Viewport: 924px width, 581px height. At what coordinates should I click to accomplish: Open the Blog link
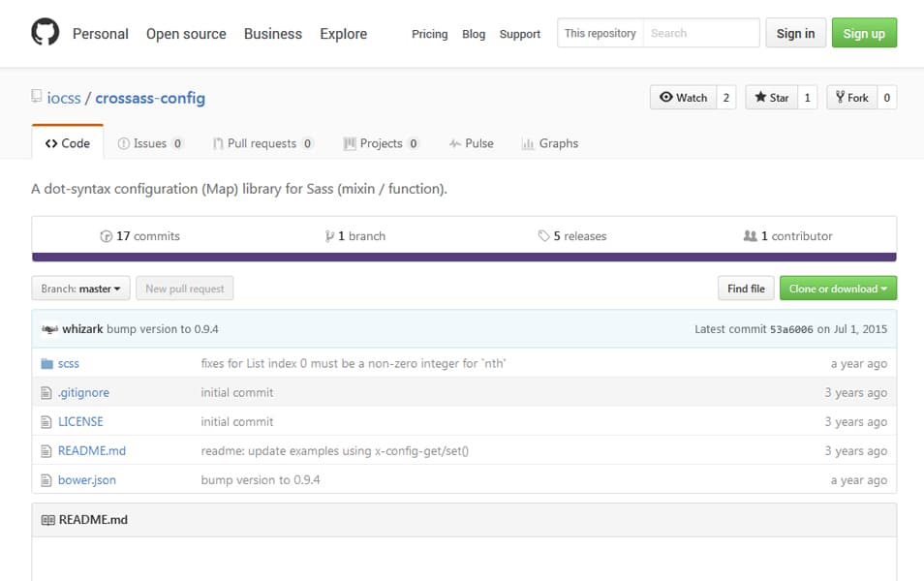474,34
